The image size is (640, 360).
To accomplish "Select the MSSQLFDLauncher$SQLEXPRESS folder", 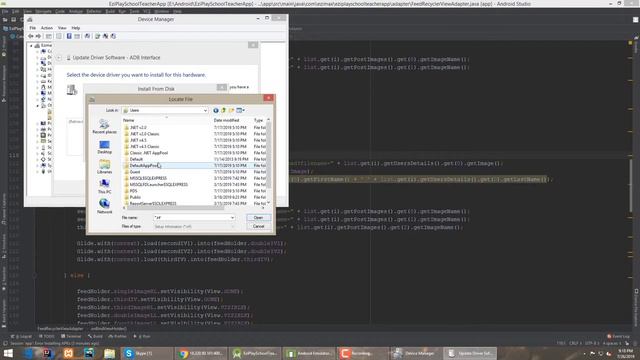I will 156,184.
